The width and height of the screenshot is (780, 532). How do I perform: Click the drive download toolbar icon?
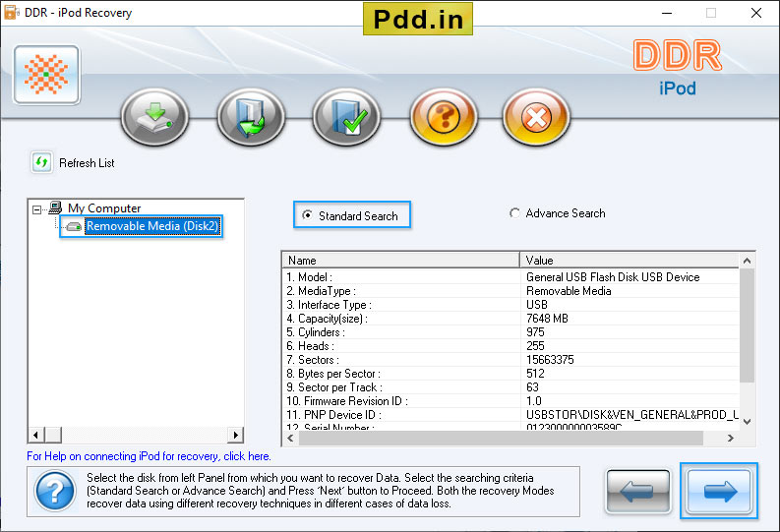tap(155, 117)
